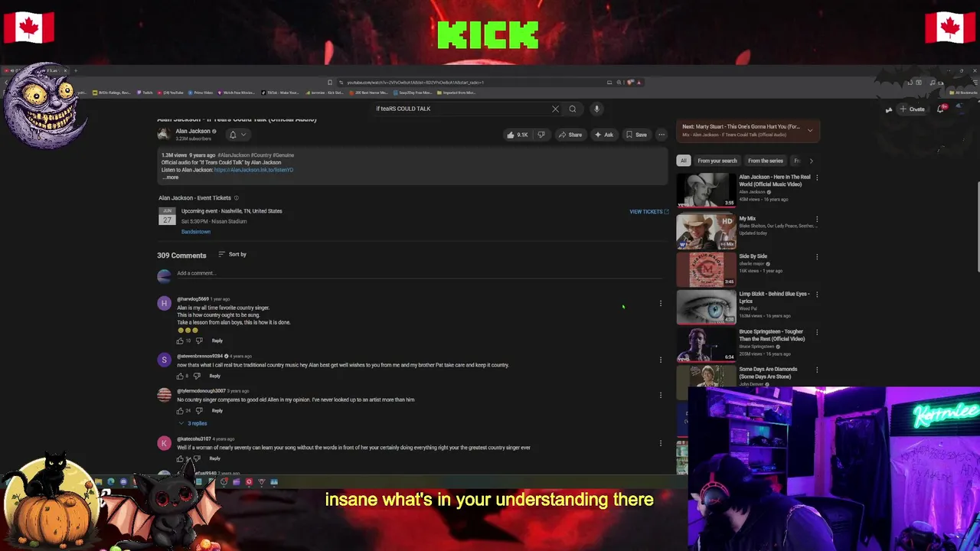This screenshot has width=980, height=551.
Task: Reply to @katecohu3107's comment
Action: point(214,458)
